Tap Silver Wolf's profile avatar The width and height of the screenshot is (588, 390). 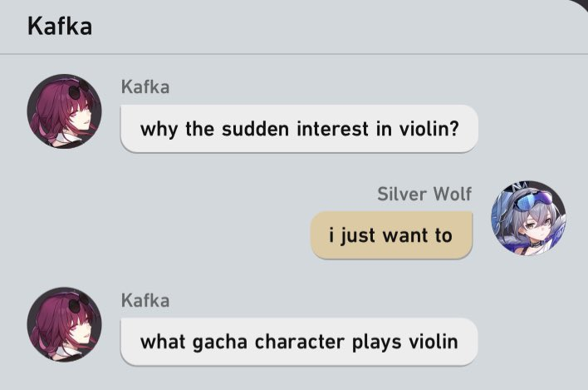pyautogui.click(x=528, y=218)
